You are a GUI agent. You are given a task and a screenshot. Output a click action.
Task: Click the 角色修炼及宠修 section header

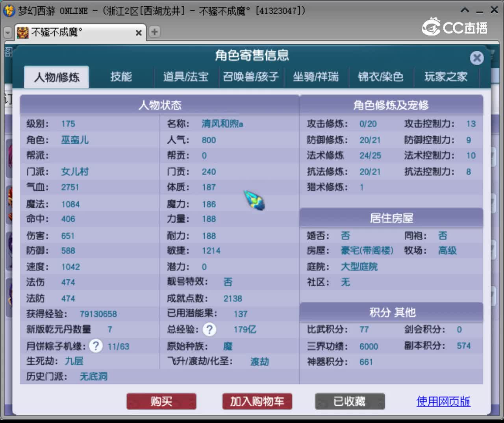click(391, 105)
